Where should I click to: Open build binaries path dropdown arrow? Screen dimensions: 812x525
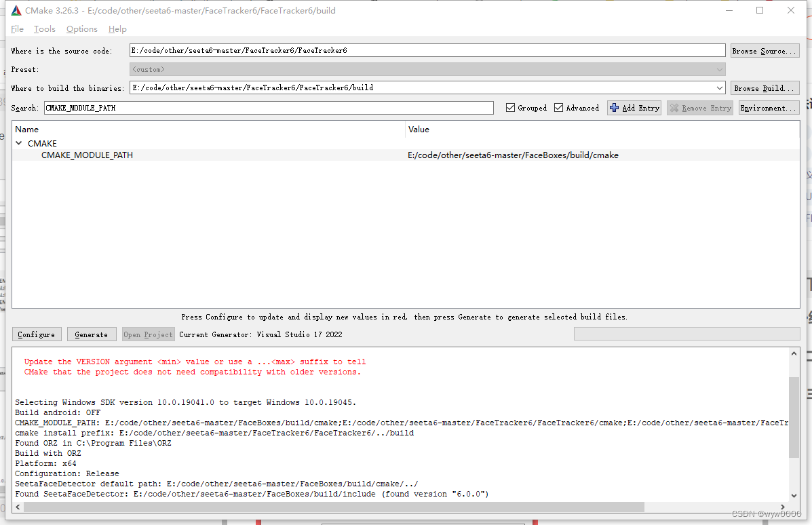(719, 88)
